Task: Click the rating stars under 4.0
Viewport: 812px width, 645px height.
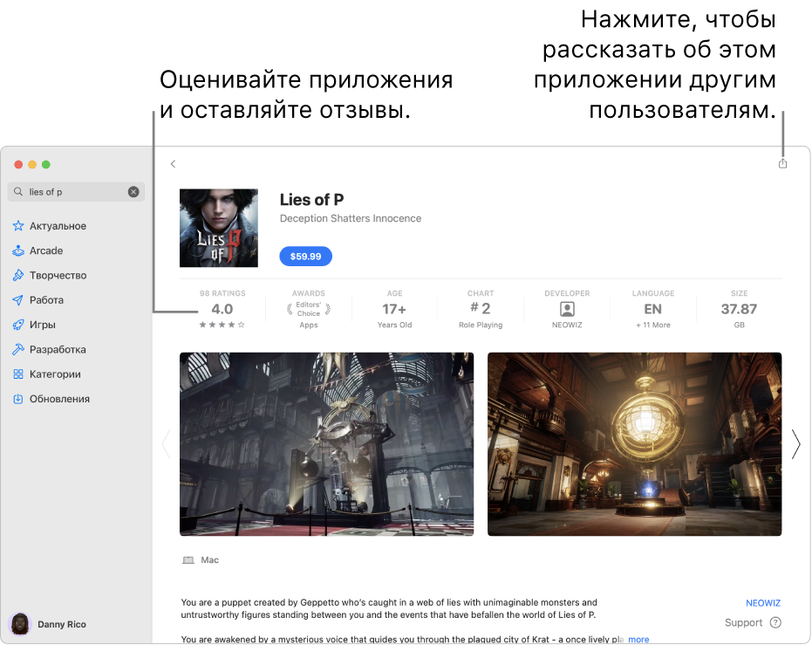Action: [x=222, y=325]
